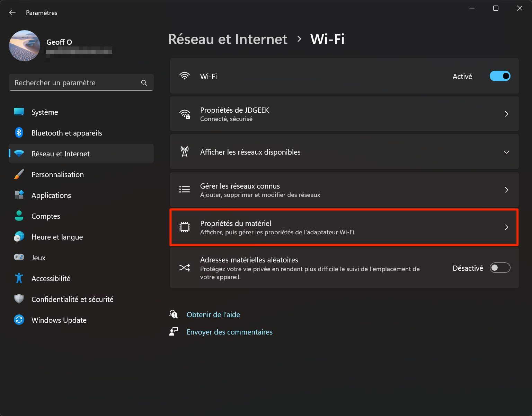Screen dimensions: 532x416
Task: Open Accessibilité settings
Action: point(81,278)
